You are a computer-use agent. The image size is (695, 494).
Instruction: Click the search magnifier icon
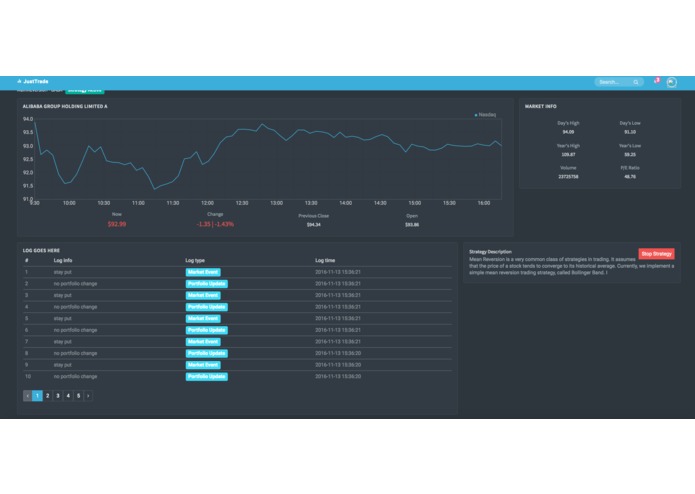(x=636, y=82)
